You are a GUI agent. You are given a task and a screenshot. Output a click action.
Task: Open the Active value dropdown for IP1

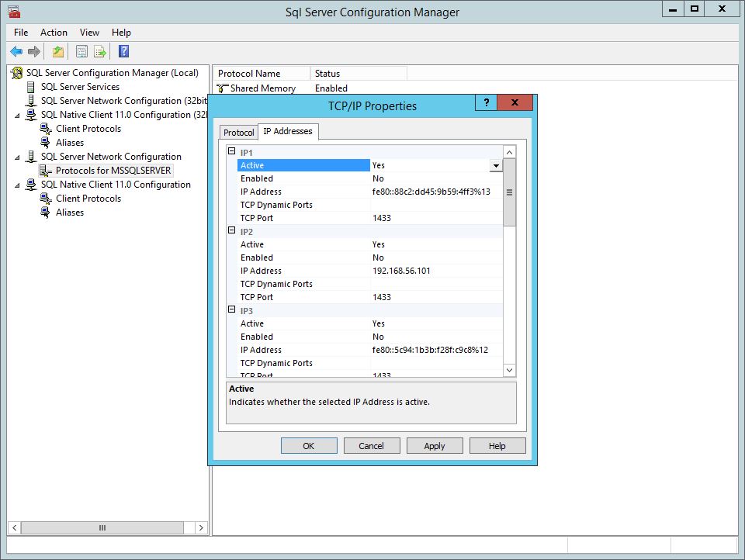coord(496,165)
